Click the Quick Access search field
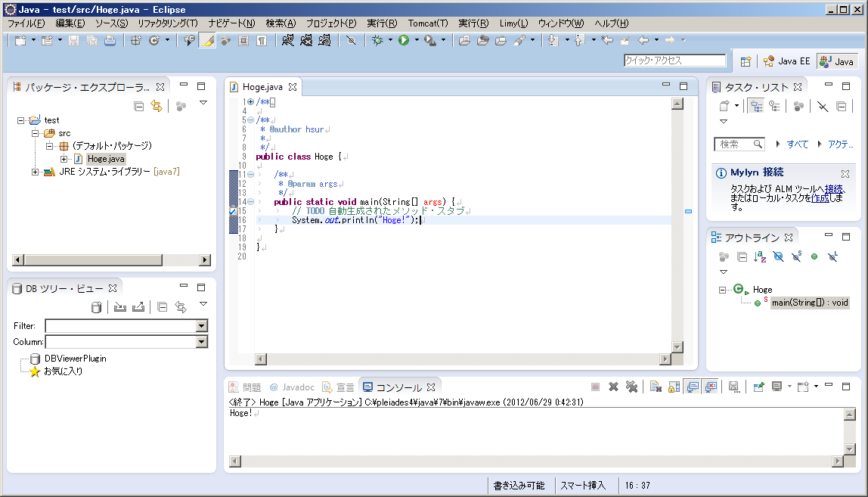Image resolution: width=868 pixels, height=497 pixels. (x=674, y=61)
